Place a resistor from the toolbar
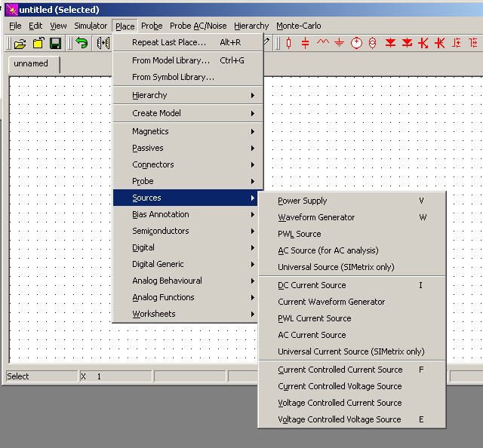 point(288,43)
